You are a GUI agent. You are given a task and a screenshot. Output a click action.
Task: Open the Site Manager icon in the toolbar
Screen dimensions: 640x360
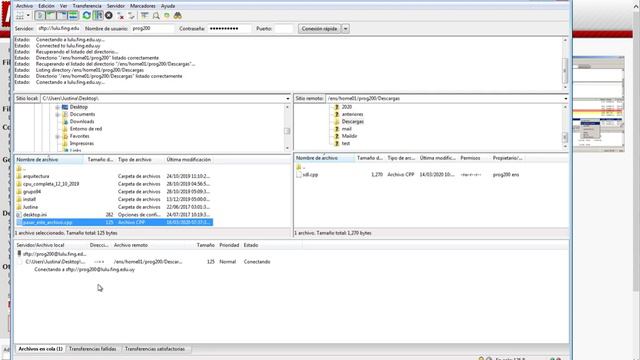pyautogui.click(x=20, y=16)
